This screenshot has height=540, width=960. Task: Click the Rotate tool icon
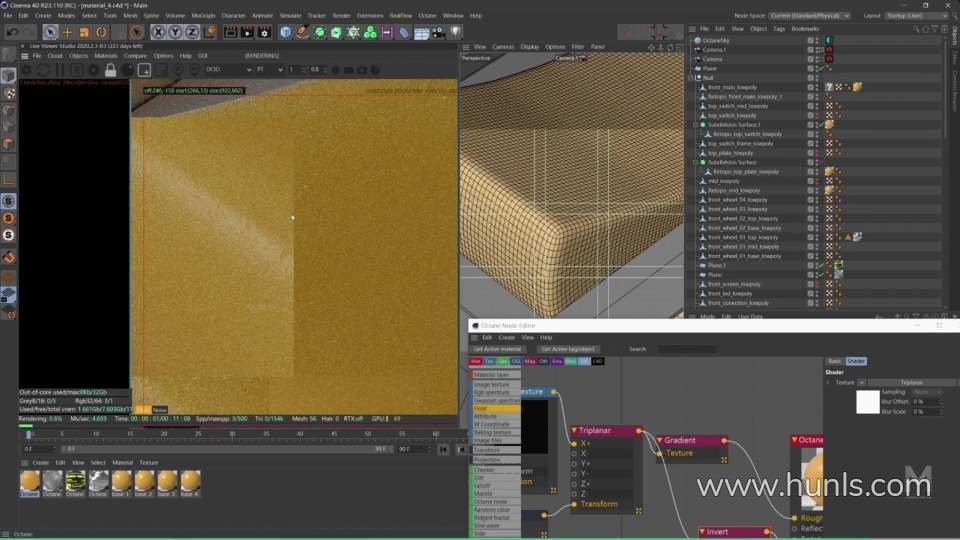click(x=101, y=32)
